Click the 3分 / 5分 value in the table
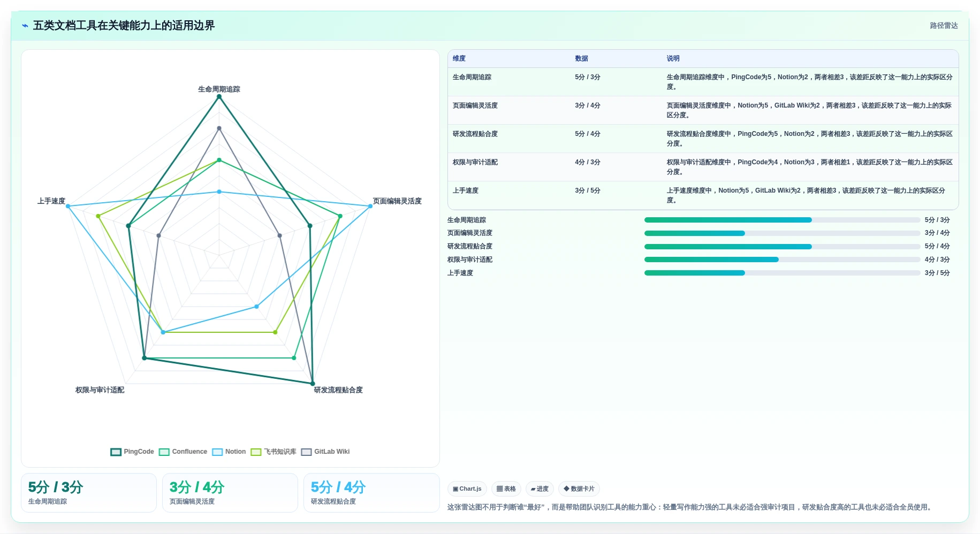 tap(588, 190)
